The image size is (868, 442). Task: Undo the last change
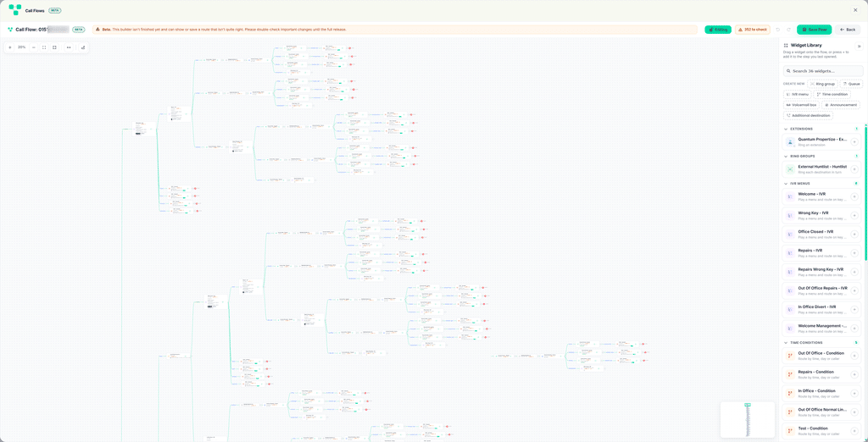[778, 30]
